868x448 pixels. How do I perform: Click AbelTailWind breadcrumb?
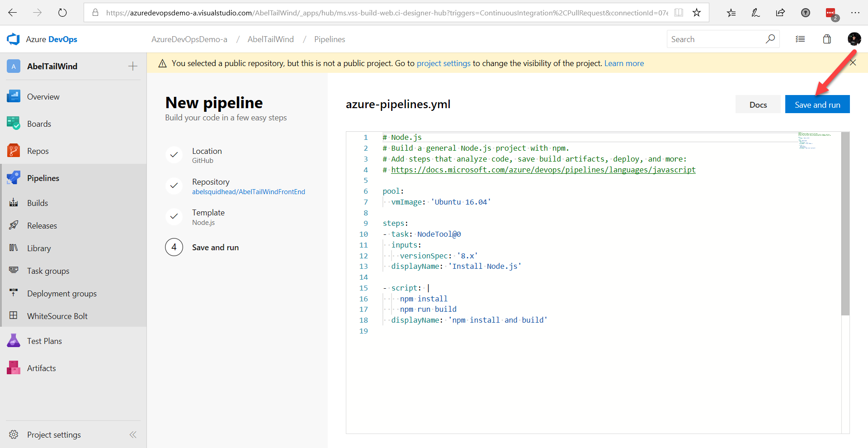[271, 39]
